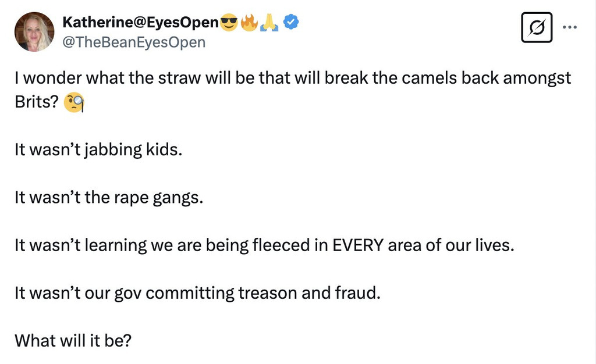
Task: Click the line about treason and fraud
Action: 197,292
